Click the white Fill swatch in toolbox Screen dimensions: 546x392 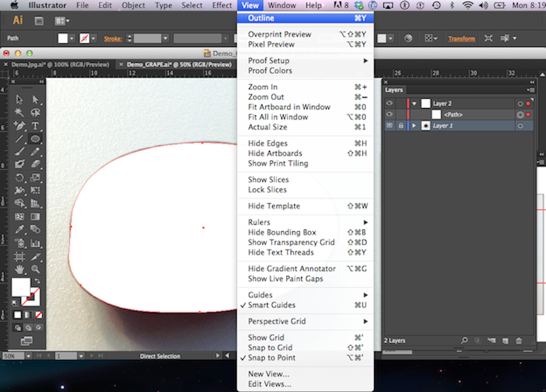[x=21, y=287]
